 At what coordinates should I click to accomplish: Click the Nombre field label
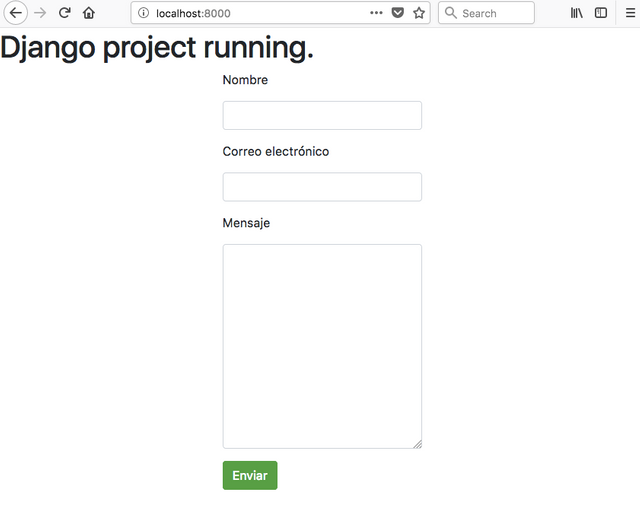245,80
